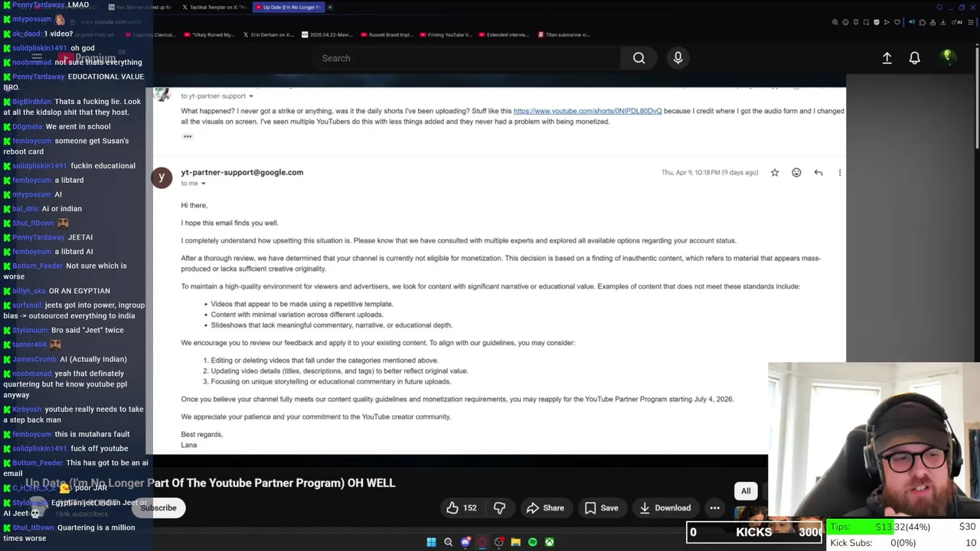
Task: Open the 'Erin Derham on X' bookmark
Action: point(269,34)
